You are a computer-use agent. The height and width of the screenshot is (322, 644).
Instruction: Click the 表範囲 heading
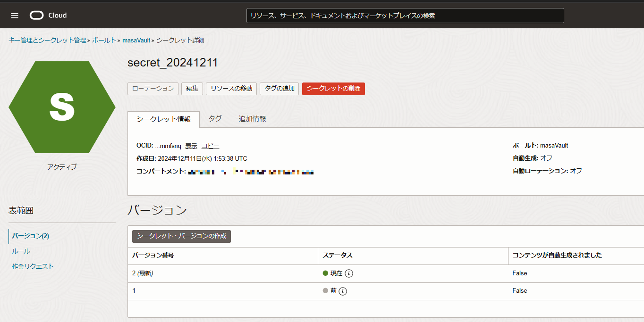pos(21,211)
